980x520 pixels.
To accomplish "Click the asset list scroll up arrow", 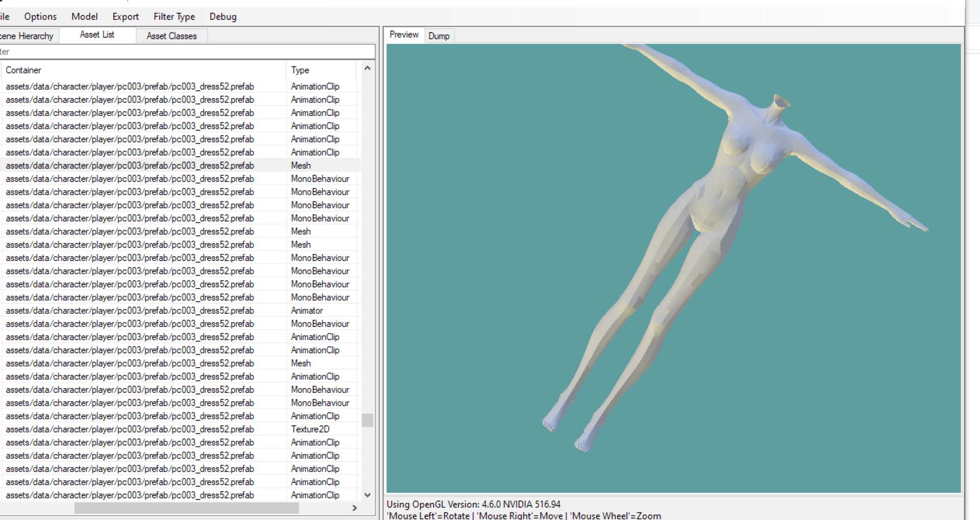I will pos(367,68).
